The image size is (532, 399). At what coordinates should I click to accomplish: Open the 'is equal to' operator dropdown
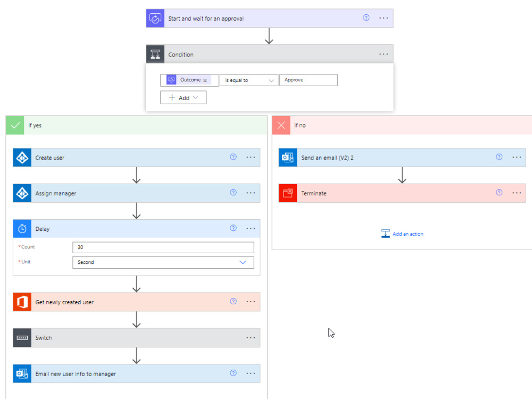coord(248,80)
